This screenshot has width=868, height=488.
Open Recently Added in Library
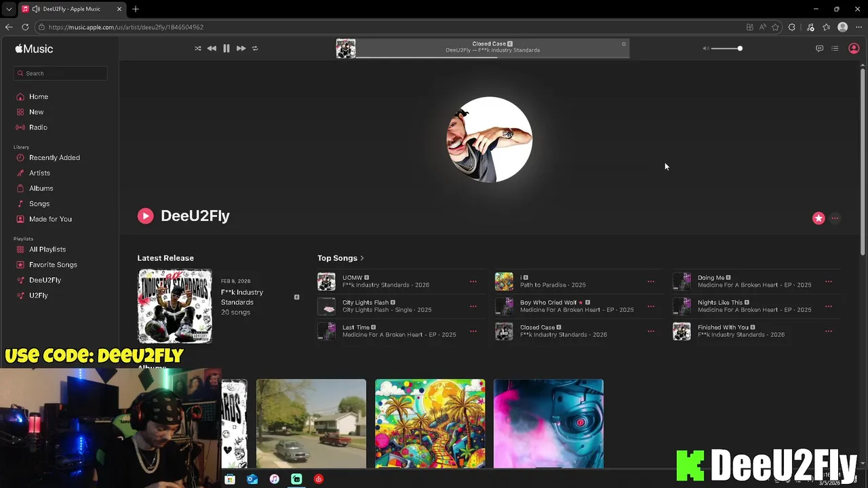click(54, 158)
